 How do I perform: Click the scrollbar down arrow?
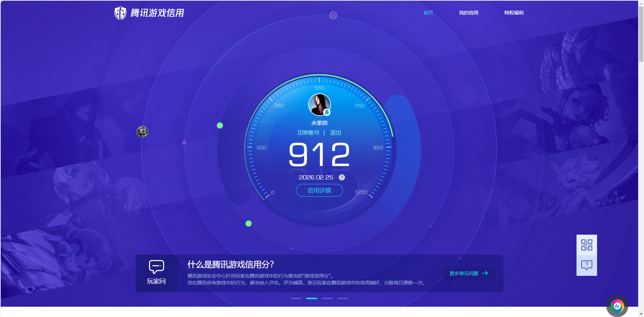tap(641, 313)
